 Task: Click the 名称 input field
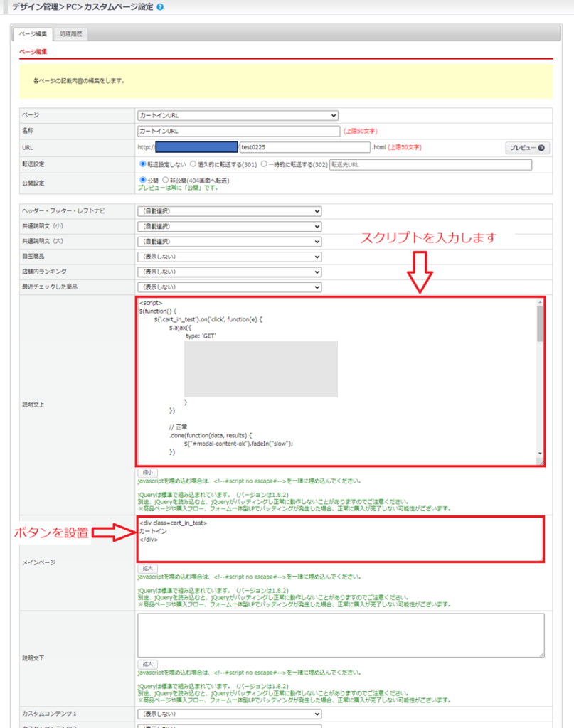point(239,131)
